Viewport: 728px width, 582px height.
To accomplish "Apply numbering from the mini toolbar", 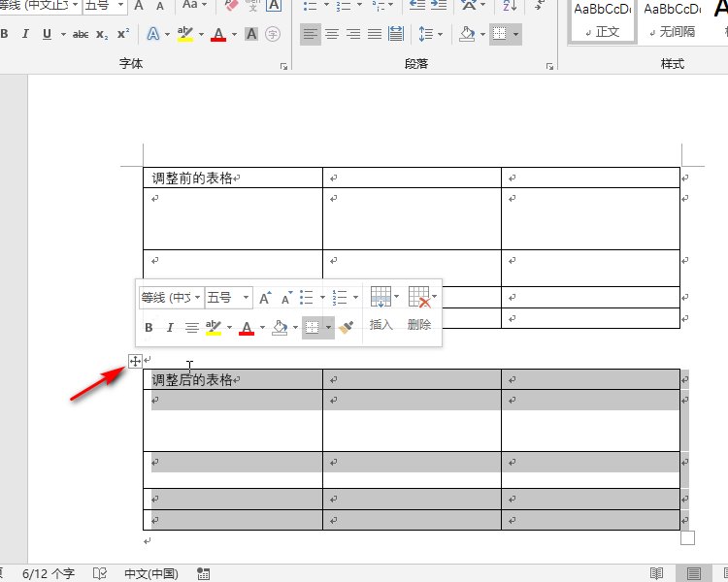I will click(340, 298).
